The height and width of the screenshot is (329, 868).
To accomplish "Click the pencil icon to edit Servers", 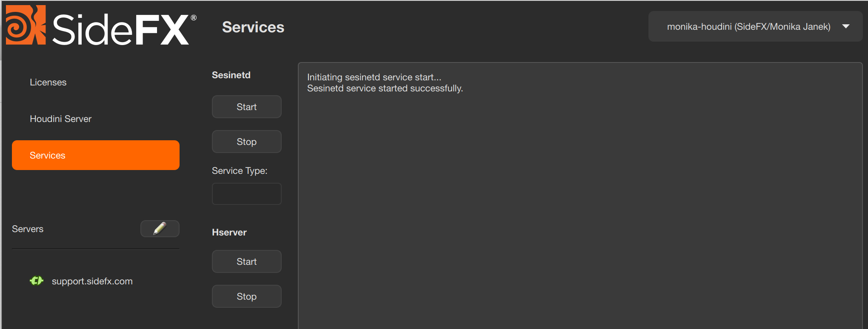I will point(160,229).
